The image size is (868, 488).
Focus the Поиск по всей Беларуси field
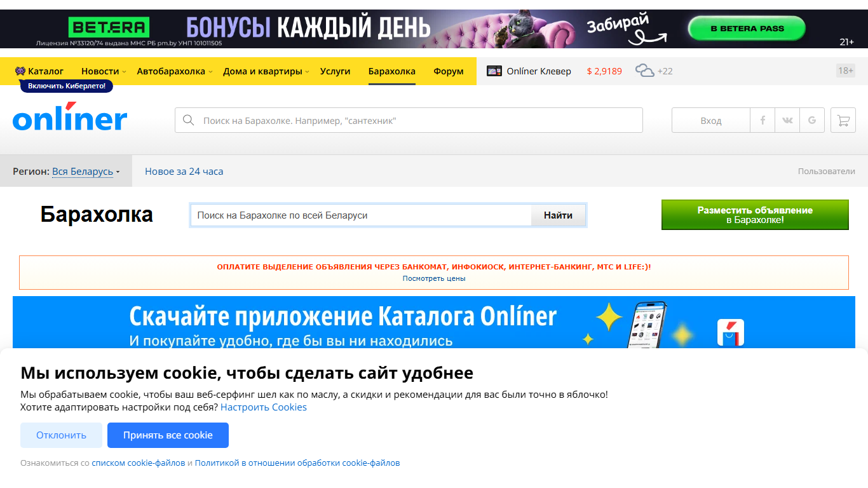click(361, 215)
